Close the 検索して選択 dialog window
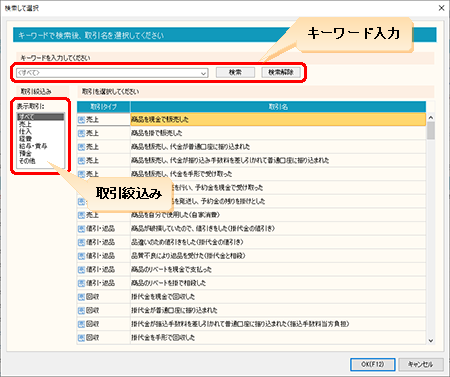The image size is (450, 377). (441, 8)
